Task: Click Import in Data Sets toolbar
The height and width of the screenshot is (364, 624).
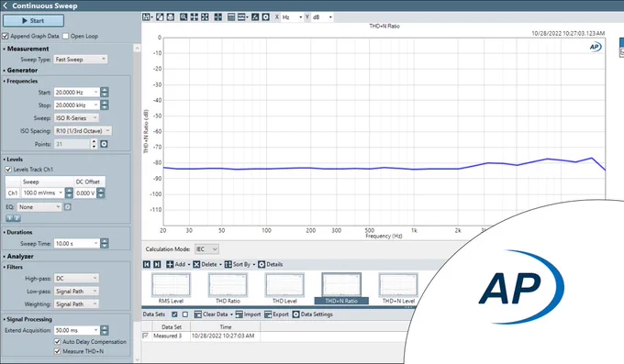Action: pyautogui.click(x=248, y=314)
